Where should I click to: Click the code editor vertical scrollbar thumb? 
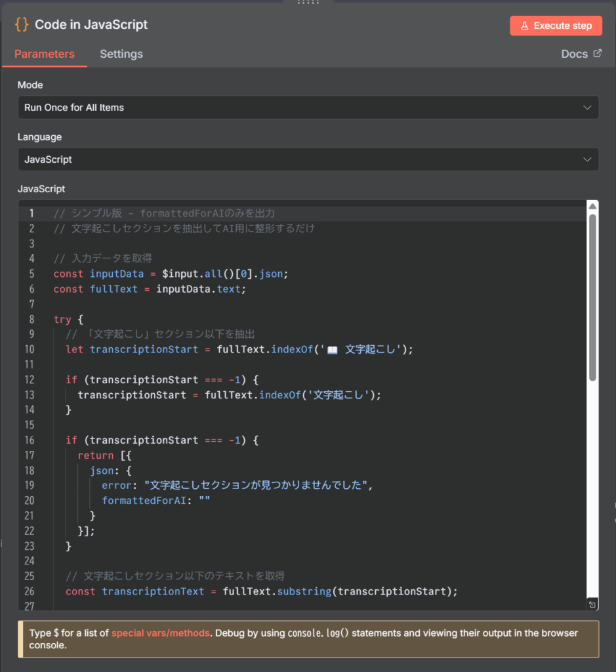tap(592, 295)
